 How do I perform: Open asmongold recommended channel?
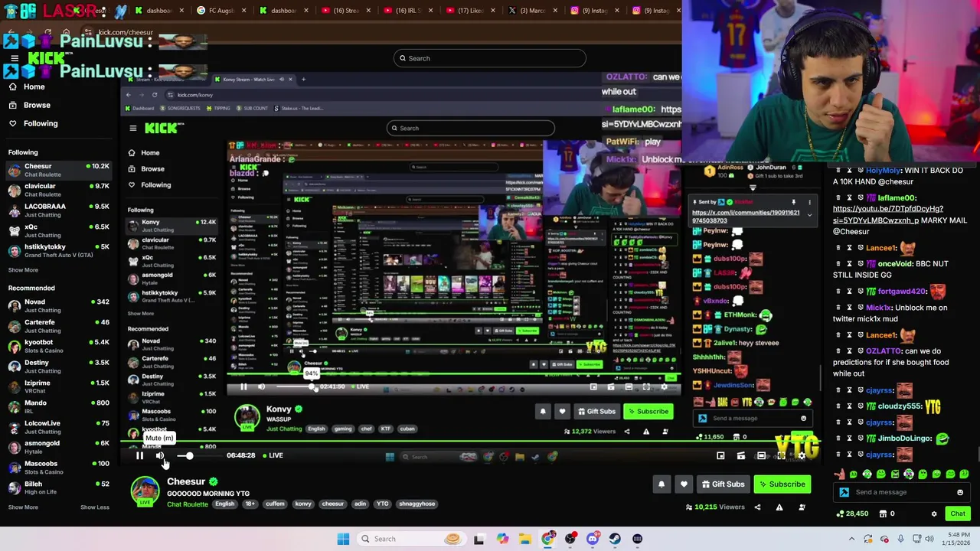tap(58, 447)
